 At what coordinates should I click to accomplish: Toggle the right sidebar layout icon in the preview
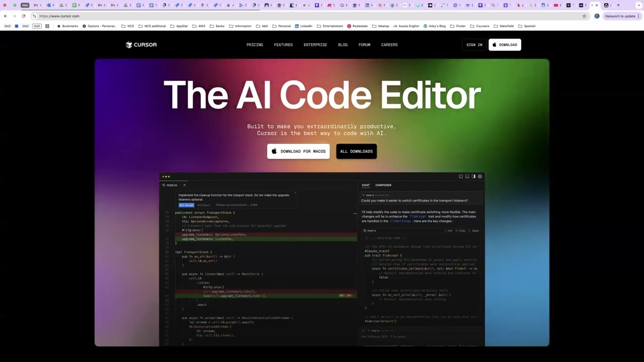(473, 176)
